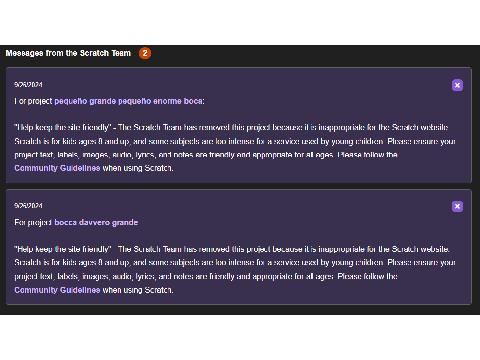Click "Help keep the site friendly" in first message
Screen dimensions: 480x360
pos(63,128)
